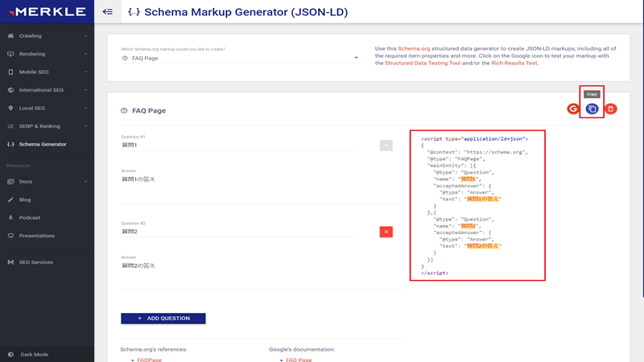Click the greyed X beside Question #1
The height and width of the screenshot is (362, 644).
[386, 146]
